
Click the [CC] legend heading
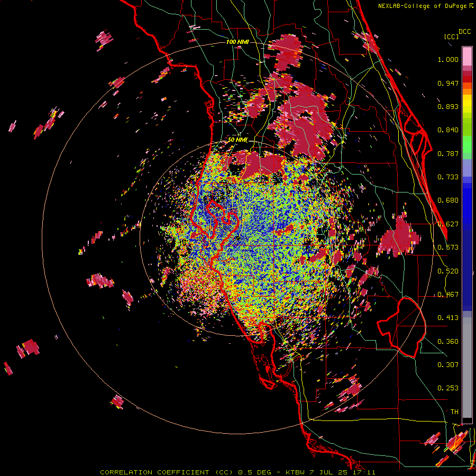[x=451, y=36]
